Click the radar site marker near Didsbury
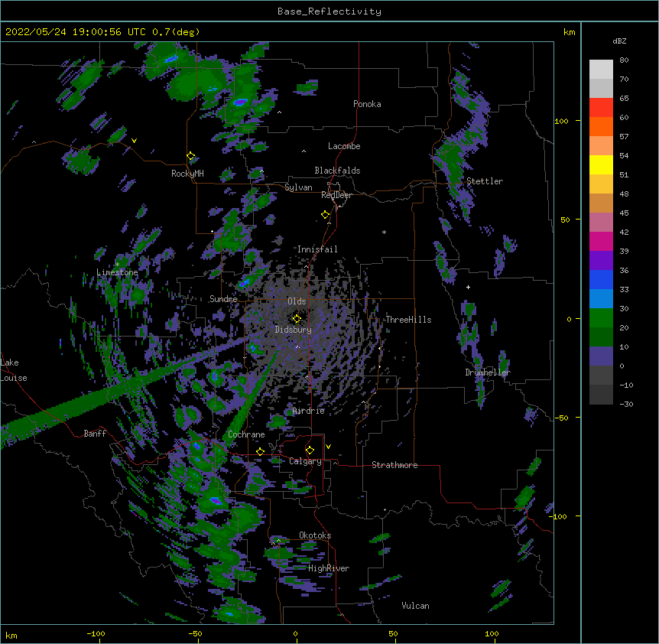This screenshot has height=644, width=659. 297,318
